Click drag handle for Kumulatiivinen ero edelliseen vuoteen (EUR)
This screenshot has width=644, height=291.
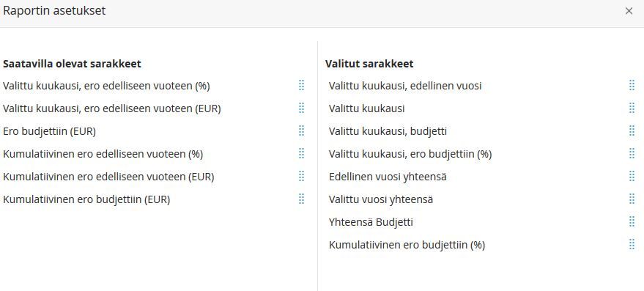(301, 177)
